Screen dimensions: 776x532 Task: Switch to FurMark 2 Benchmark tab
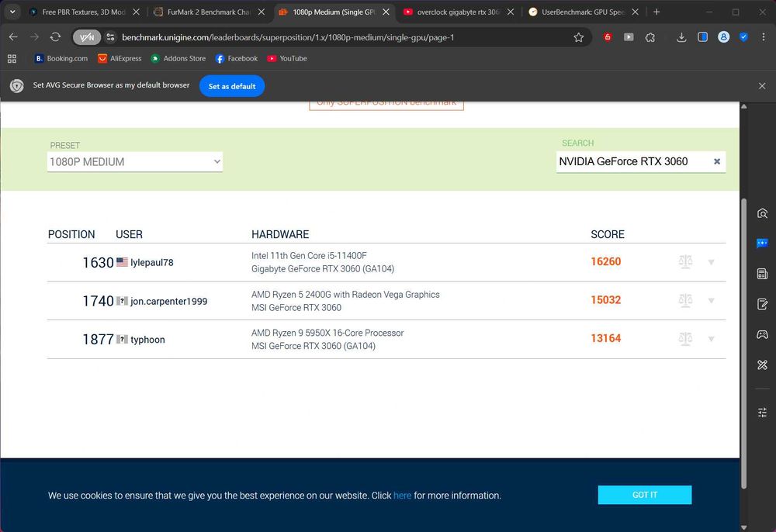point(208,12)
